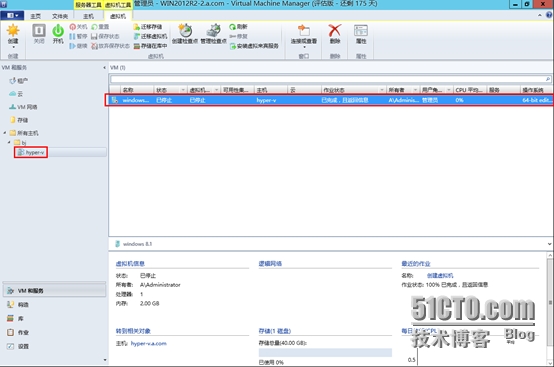Click the 存储在库中 (Store in Library) icon
The width and height of the screenshot is (554, 367).
(x=136, y=46)
